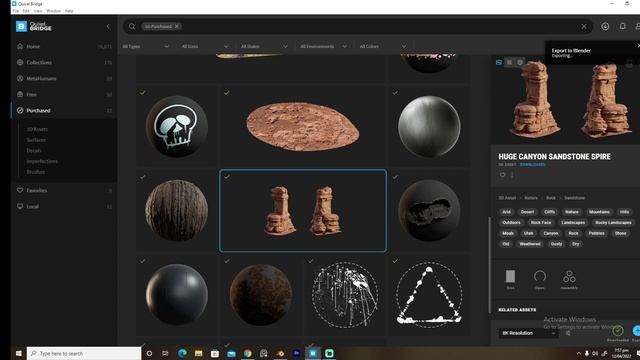Select the glossy black sphere thumbnail
Image resolution: width=640 pixels, height=360 pixels.
point(176,295)
